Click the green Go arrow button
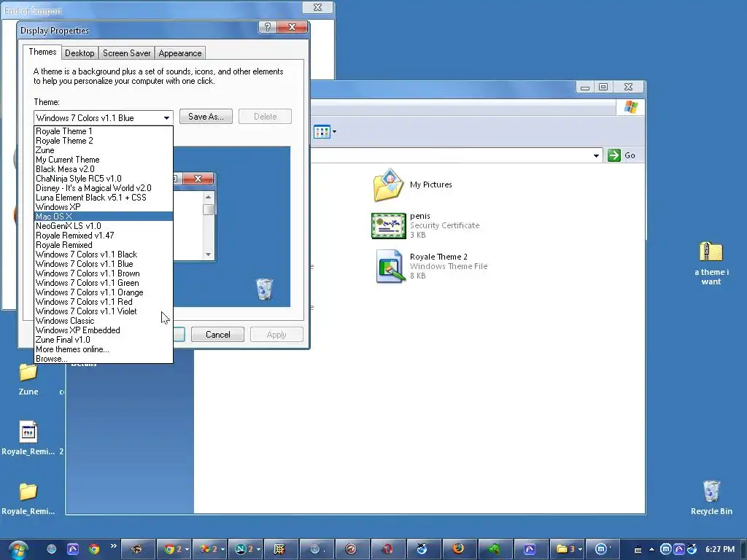Viewport: 747px width, 560px height. coord(614,155)
